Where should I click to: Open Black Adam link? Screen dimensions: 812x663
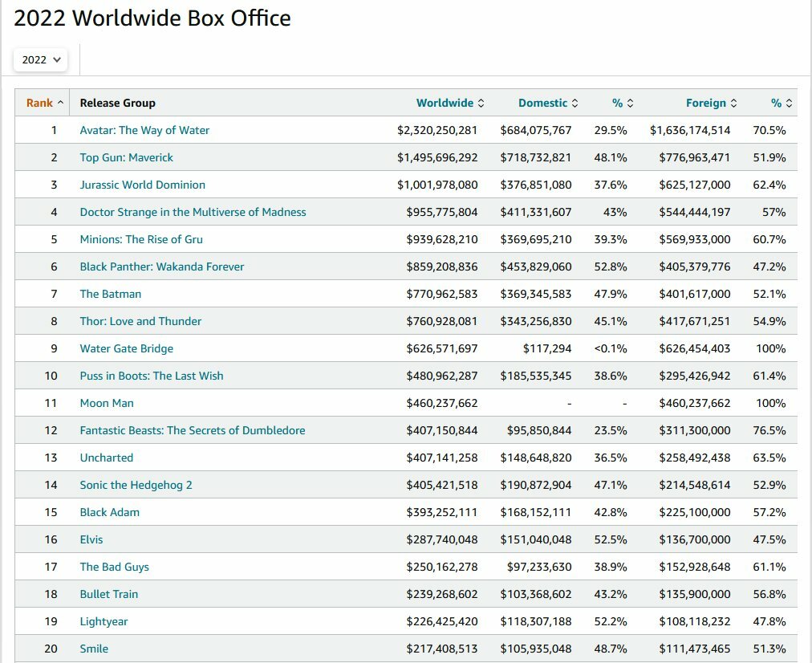point(109,512)
